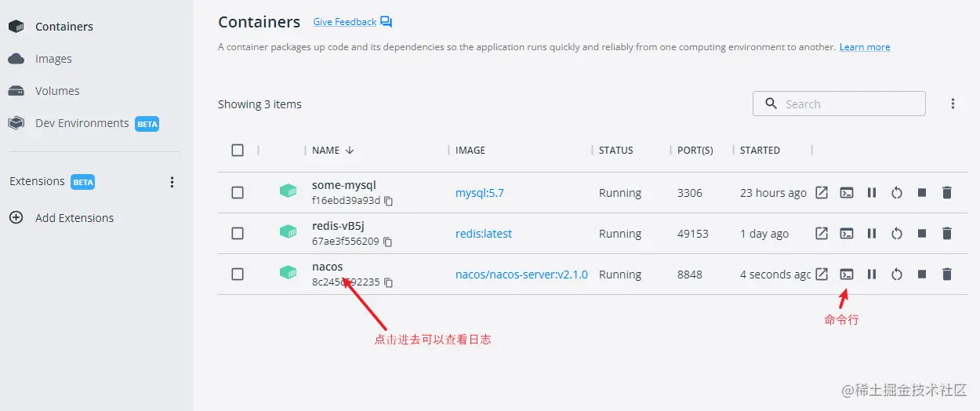The image size is (980, 411).
Task: Copy the some-mysql container ID
Action: (388, 201)
